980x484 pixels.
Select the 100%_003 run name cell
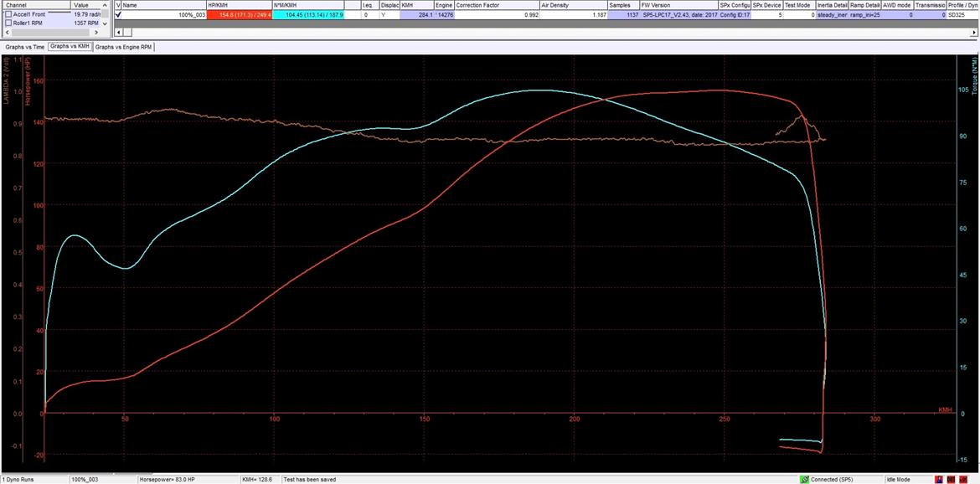coord(164,15)
